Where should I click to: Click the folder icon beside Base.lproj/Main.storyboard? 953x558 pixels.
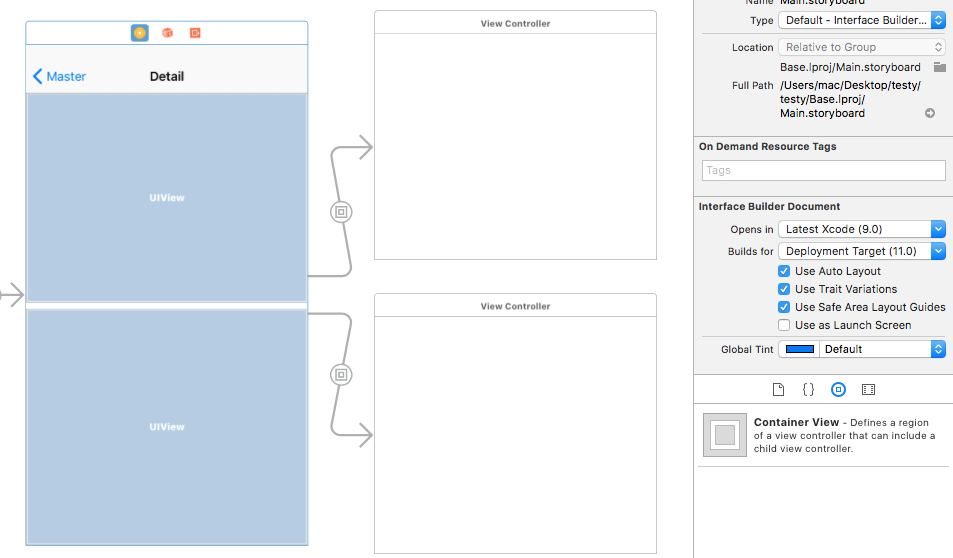point(940,67)
